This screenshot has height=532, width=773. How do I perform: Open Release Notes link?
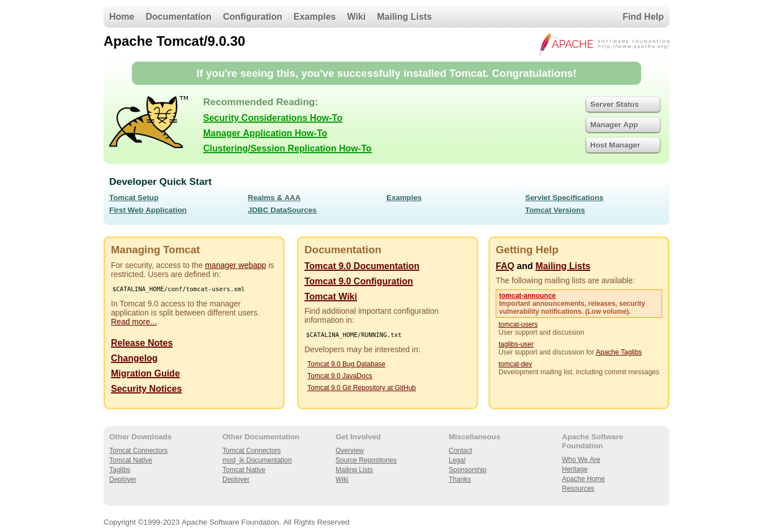pos(141,343)
